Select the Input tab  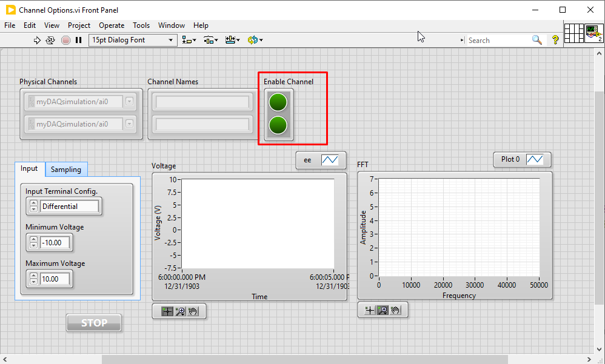click(29, 169)
